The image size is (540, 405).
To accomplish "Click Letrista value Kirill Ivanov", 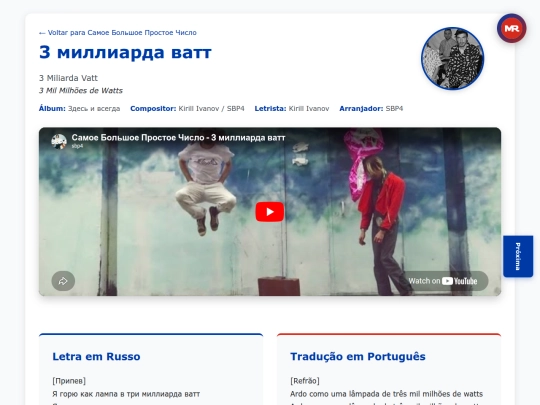I will pyautogui.click(x=309, y=108).
